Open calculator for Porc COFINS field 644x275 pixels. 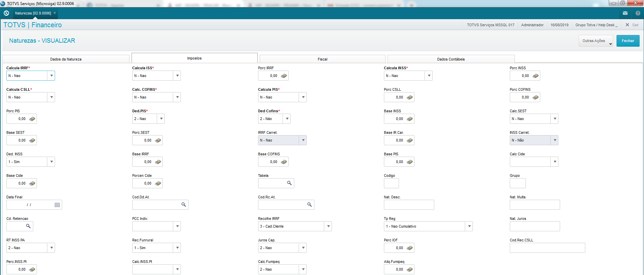[536, 97]
